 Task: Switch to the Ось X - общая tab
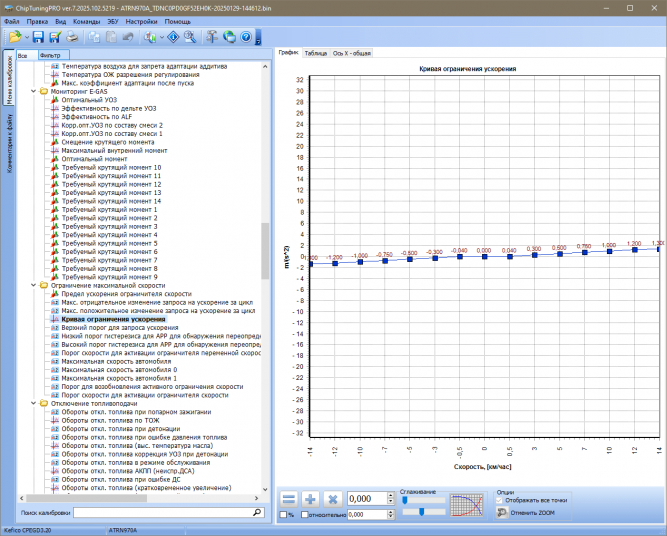[x=351, y=53]
